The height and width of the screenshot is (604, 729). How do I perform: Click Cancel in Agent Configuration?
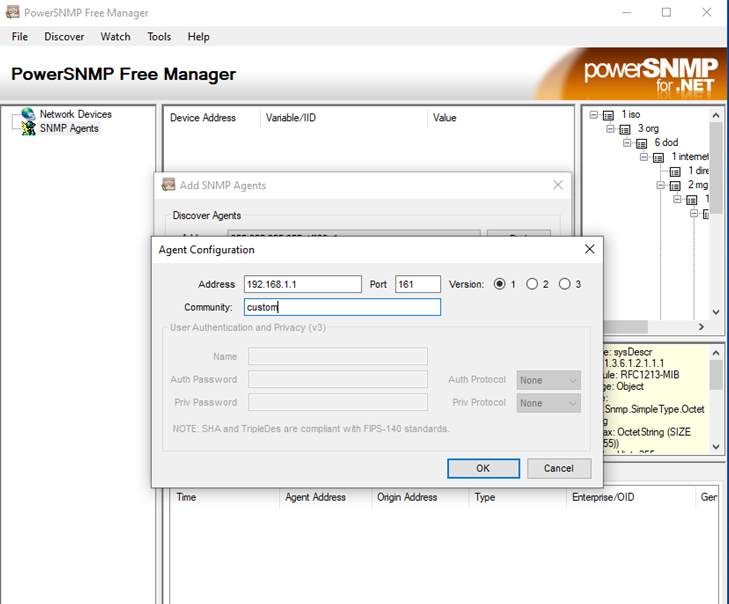(x=559, y=468)
